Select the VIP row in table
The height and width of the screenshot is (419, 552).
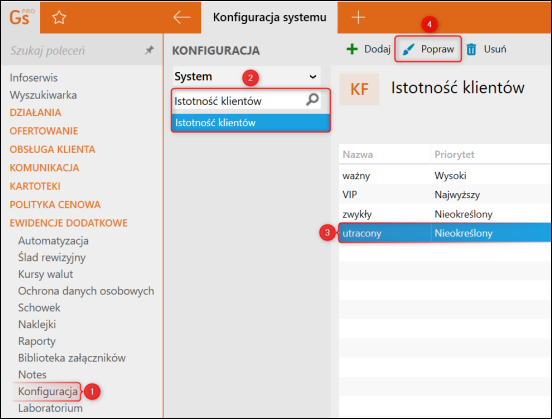[445, 194]
